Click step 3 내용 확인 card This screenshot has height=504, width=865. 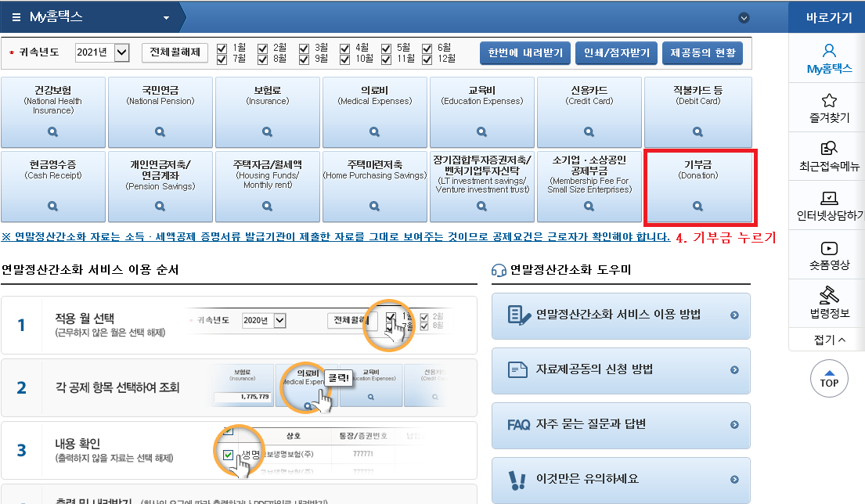(239, 451)
